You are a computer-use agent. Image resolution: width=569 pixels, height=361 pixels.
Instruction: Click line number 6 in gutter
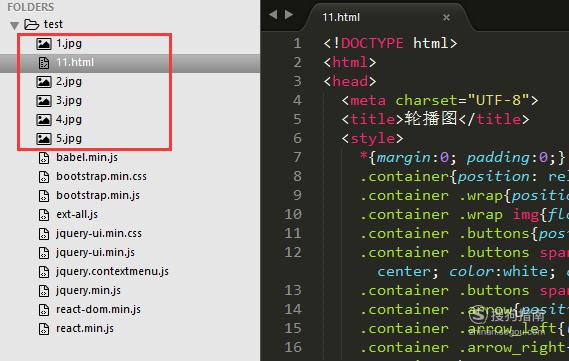297,138
